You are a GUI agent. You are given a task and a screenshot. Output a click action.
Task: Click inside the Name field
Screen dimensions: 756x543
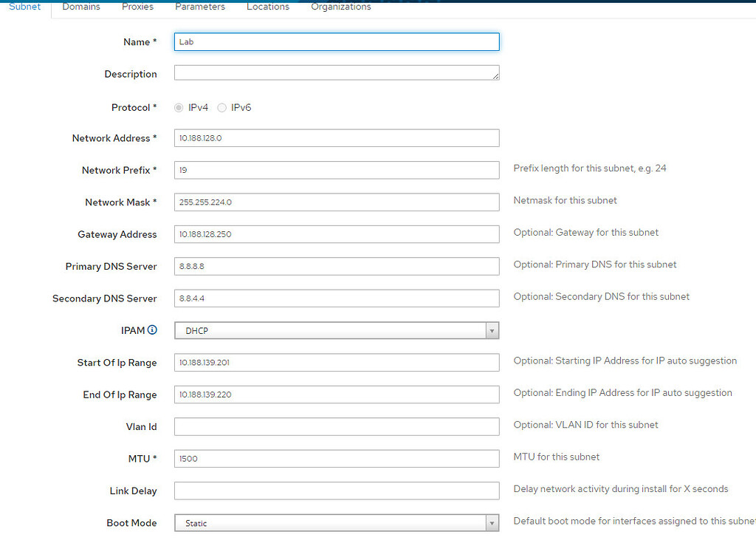(336, 41)
